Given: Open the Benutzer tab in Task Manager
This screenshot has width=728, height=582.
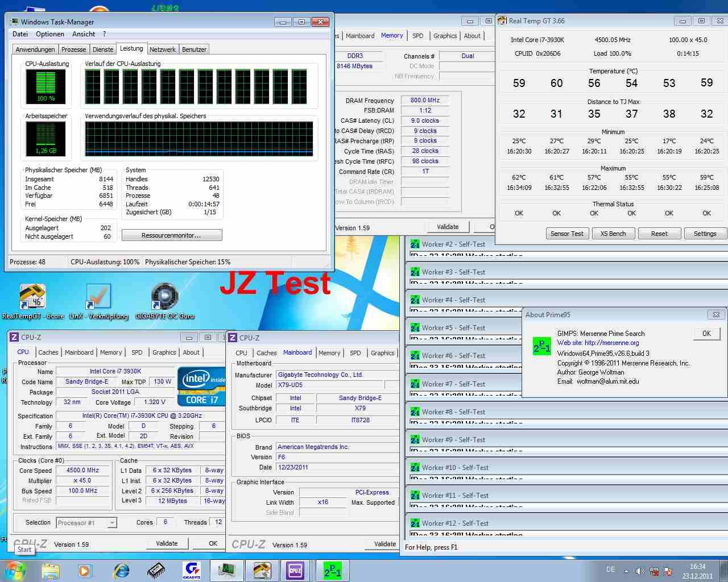Looking at the screenshot, I should [194, 49].
